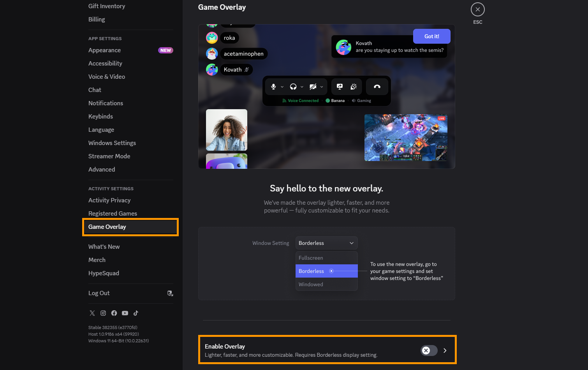Click Kovath's avatar in voice list
Viewport: 588px width, 370px height.
[212, 69]
